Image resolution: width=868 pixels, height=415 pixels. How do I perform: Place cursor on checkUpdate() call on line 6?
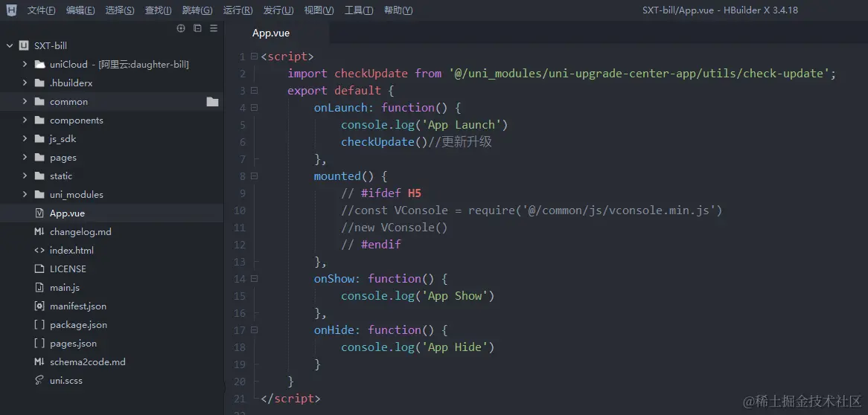(384, 141)
